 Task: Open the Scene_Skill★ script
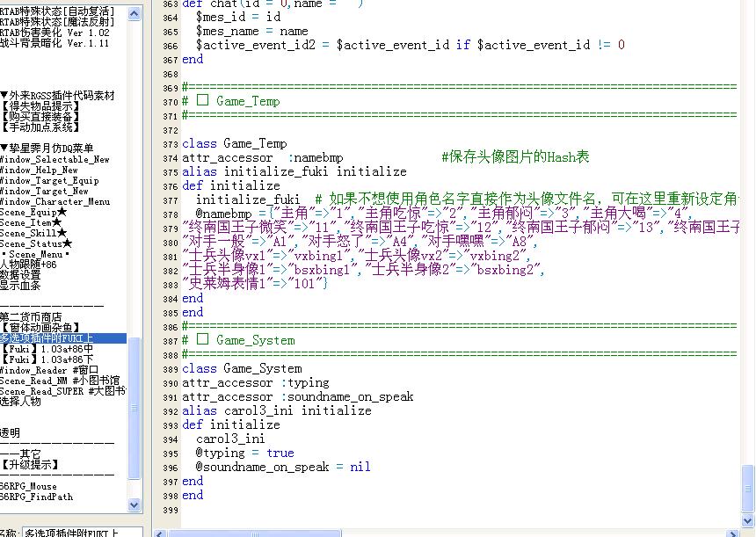click(33, 233)
